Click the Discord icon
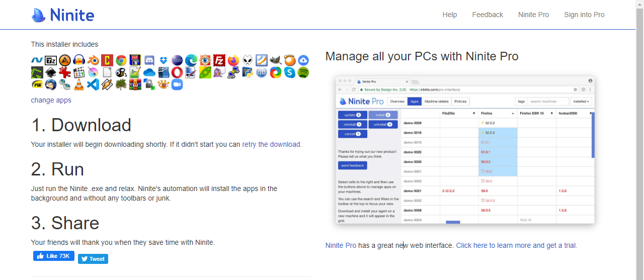The image size is (644, 280). [150, 60]
